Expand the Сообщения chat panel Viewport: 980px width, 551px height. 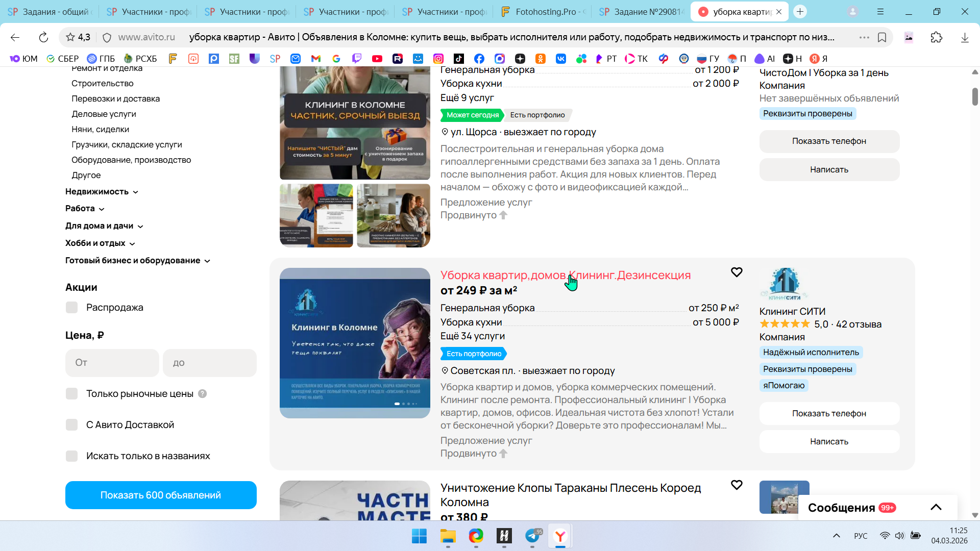(x=936, y=508)
